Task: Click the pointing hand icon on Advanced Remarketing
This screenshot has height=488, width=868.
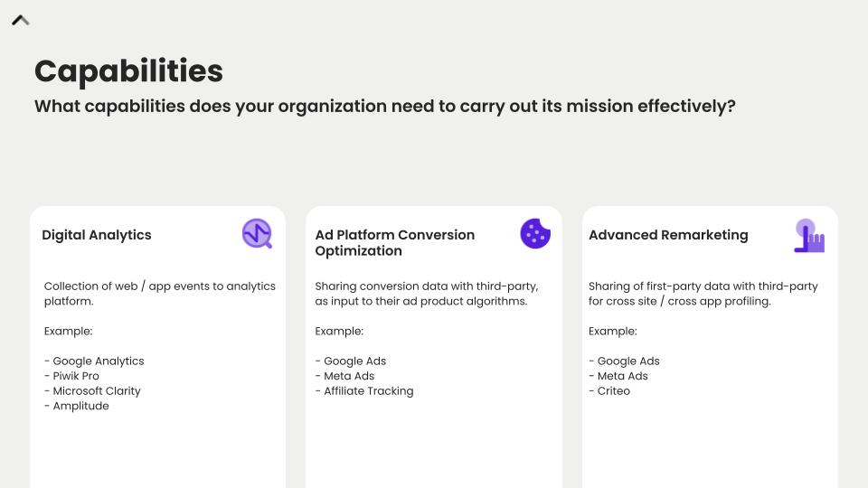Action: click(809, 236)
